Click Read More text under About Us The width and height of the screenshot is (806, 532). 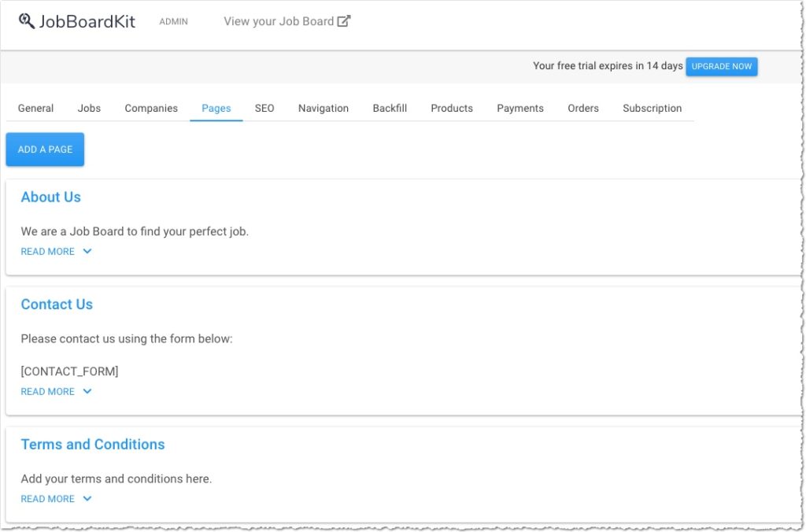point(48,251)
